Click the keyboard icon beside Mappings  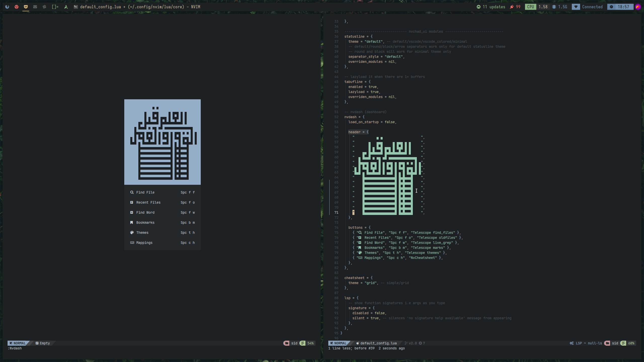[132, 243]
